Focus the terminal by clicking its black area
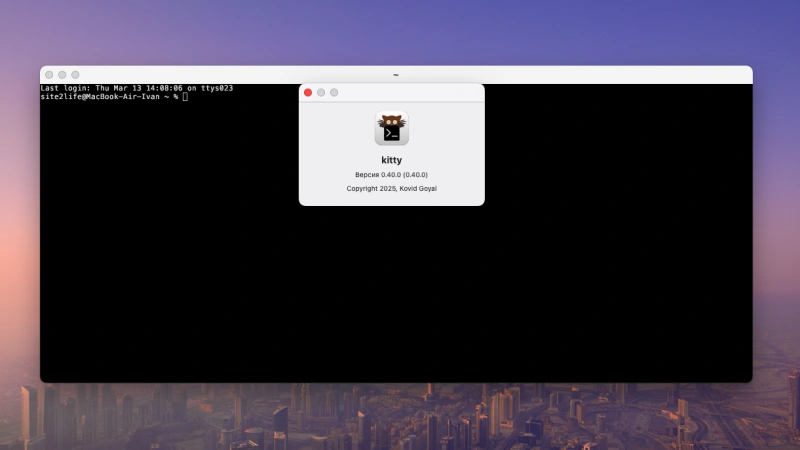This screenshot has height=450, width=800. pyautogui.click(x=400, y=290)
